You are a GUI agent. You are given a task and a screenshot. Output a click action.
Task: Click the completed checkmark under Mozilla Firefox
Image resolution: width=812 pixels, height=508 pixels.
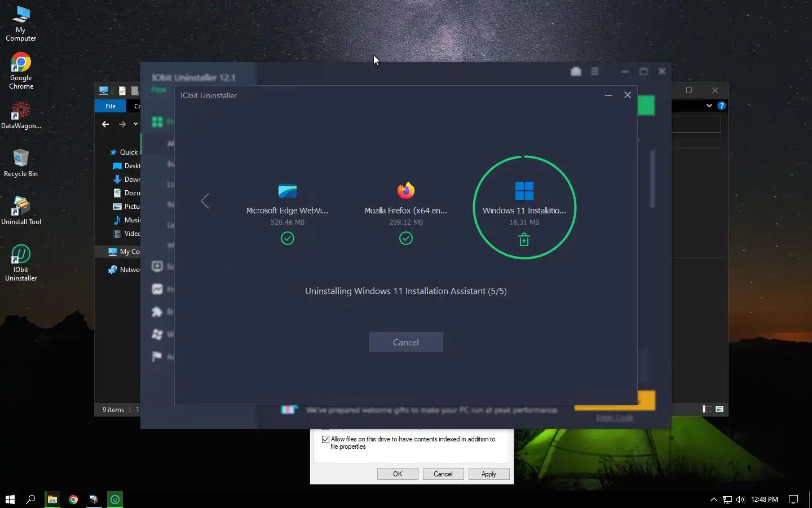pos(405,238)
